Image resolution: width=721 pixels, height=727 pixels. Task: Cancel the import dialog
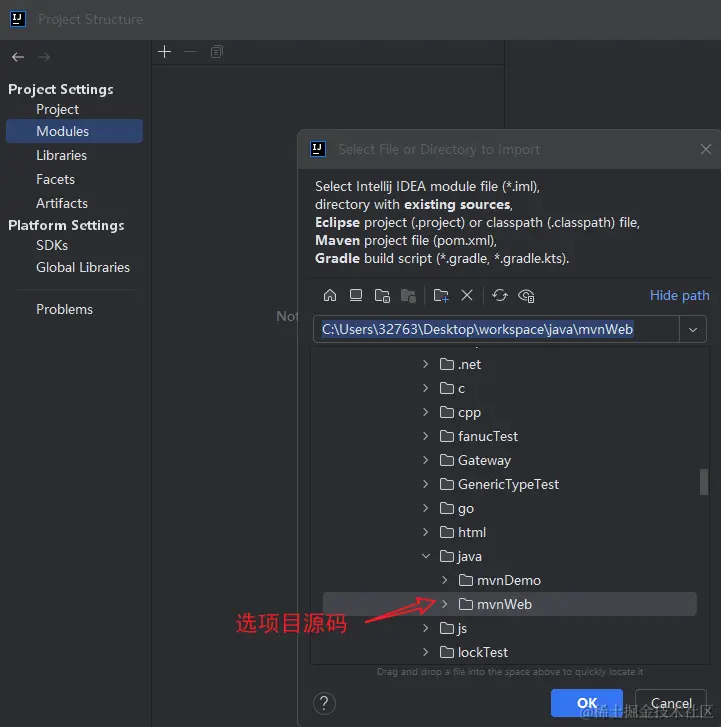pos(671,703)
